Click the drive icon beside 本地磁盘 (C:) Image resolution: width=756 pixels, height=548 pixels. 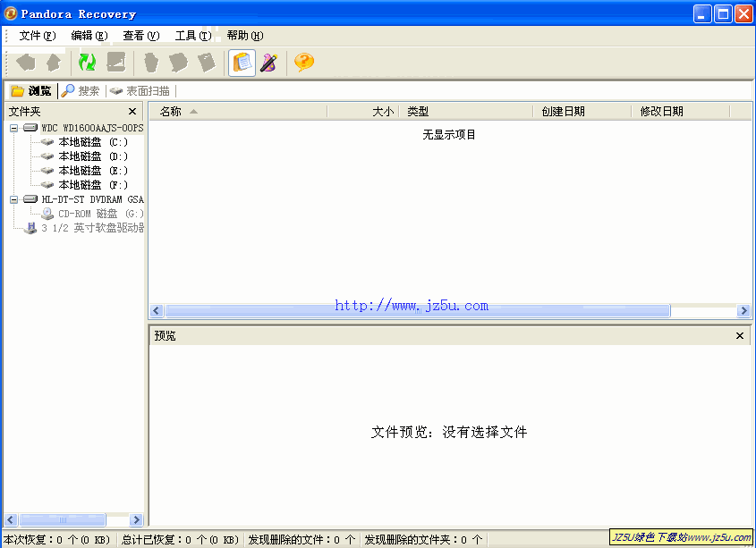coord(47,142)
